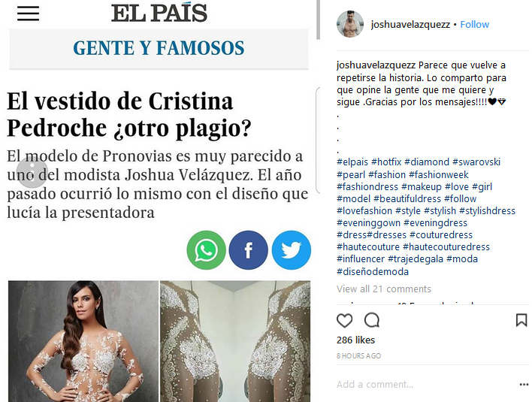Click the gray three-dot overlay button on article
532x402 pixels.
pos(32,172)
